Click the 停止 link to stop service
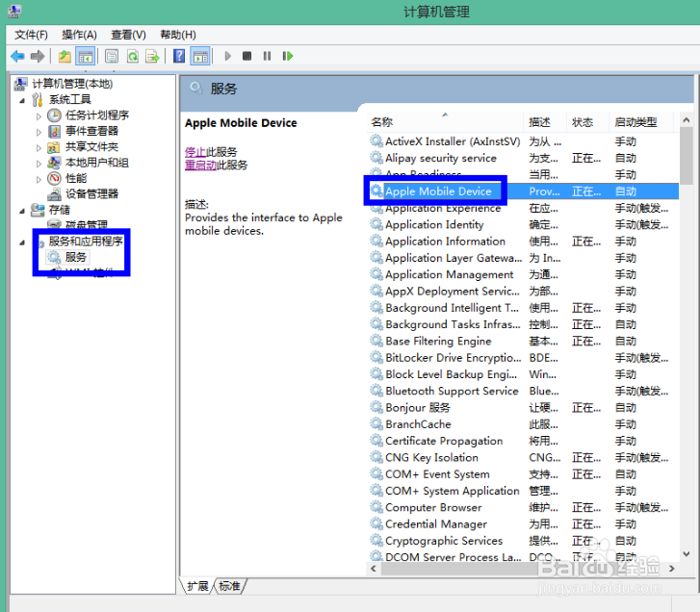Image resolution: width=700 pixels, height=612 pixels. point(195,152)
